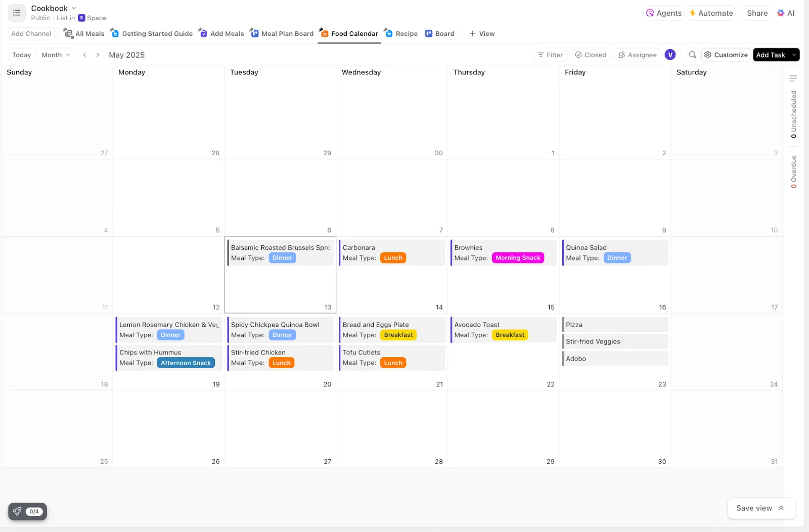Open the Adobo task
The width and height of the screenshot is (809, 532).
(x=615, y=359)
